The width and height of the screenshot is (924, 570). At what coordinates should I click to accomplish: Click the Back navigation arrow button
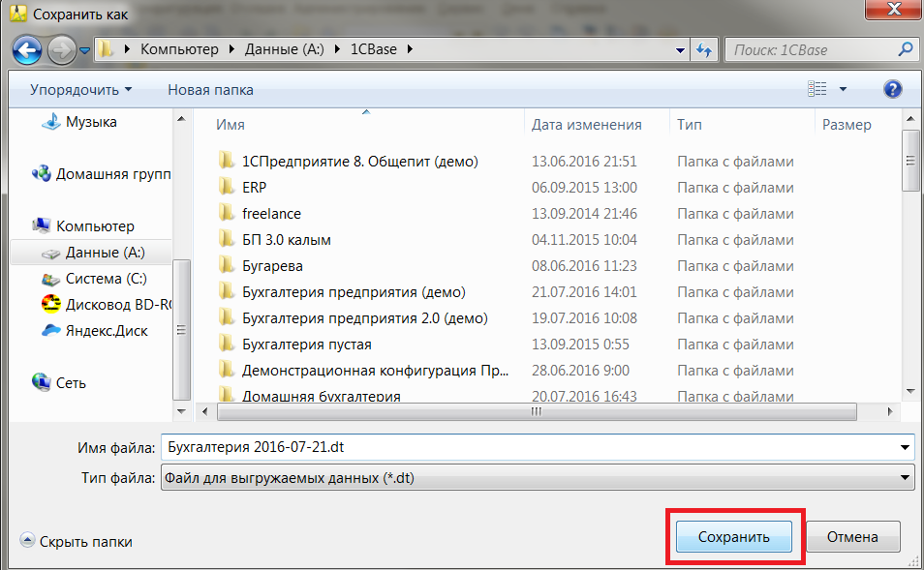[28, 49]
